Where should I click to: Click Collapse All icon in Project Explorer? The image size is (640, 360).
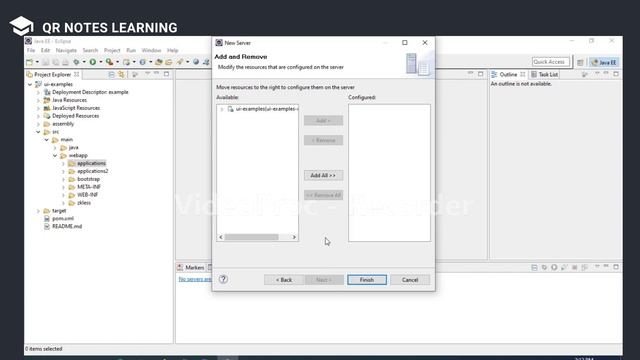tap(111, 74)
